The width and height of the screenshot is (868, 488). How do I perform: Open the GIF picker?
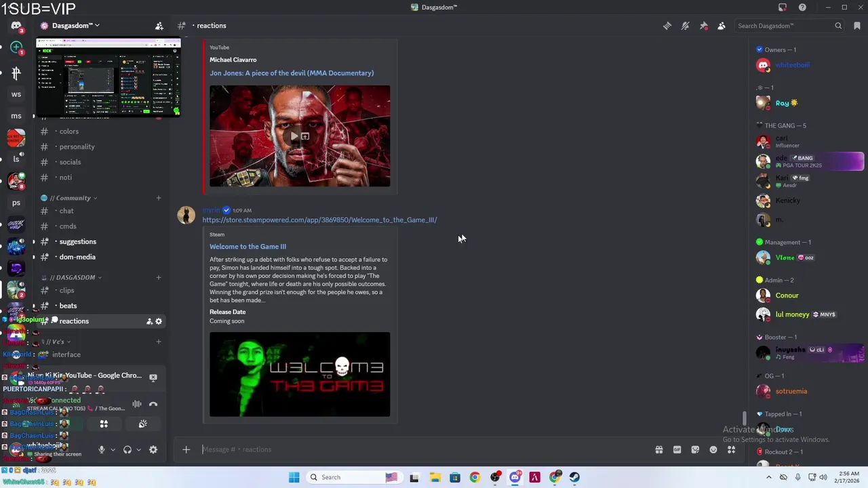(677, 449)
